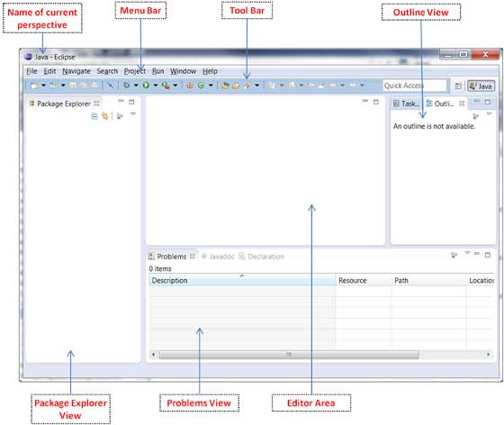Open the Search menu
504x425 pixels.
point(107,71)
